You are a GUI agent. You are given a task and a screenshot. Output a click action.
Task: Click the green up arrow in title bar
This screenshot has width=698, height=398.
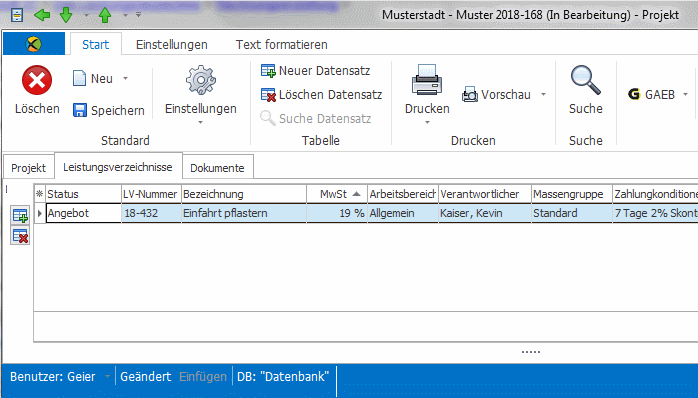point(105,15)
